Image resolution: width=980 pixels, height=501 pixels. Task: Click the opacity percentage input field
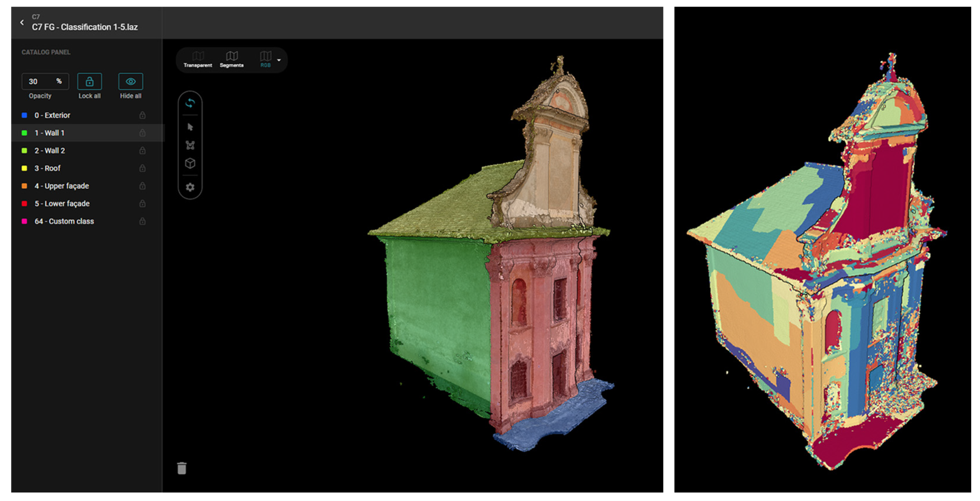pos(40,81)
